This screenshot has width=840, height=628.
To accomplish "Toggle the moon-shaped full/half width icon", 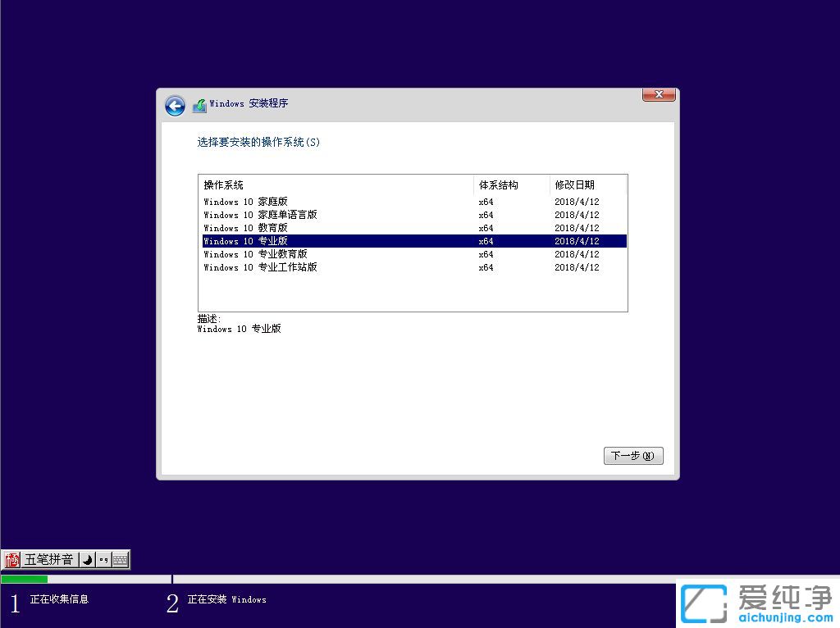I will (x=87, y=559).
